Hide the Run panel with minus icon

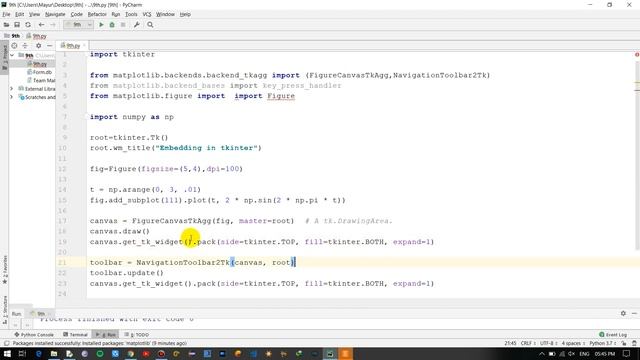click(x=634, y=313)
